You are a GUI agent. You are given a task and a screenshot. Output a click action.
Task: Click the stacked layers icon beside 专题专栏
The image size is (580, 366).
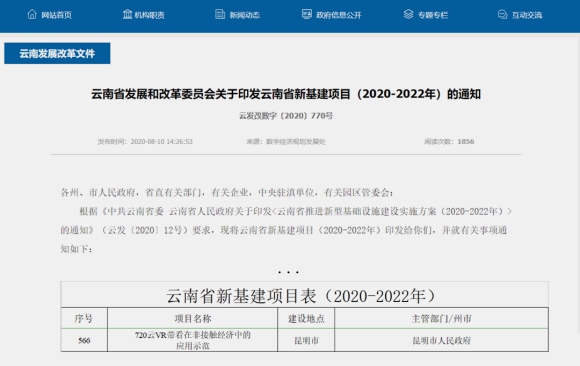408,14
